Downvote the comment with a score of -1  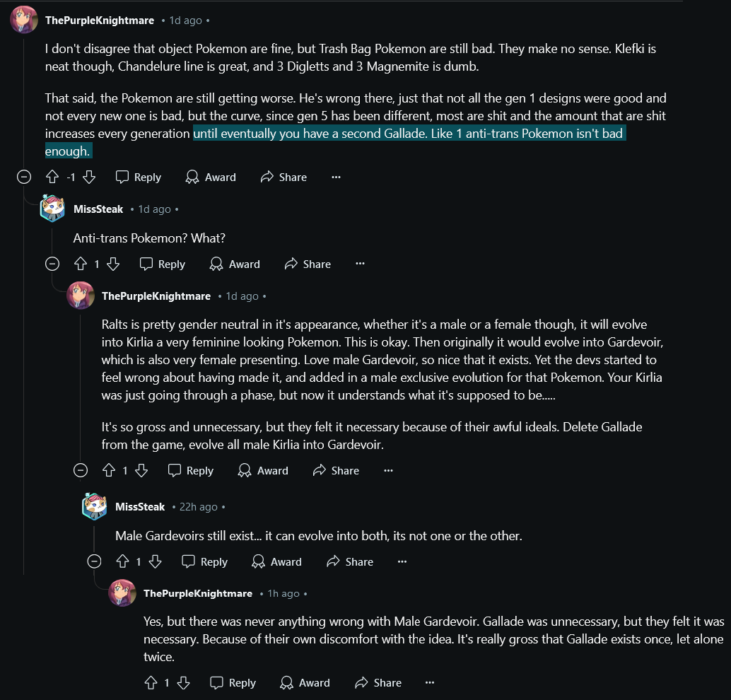coord(89,177)
